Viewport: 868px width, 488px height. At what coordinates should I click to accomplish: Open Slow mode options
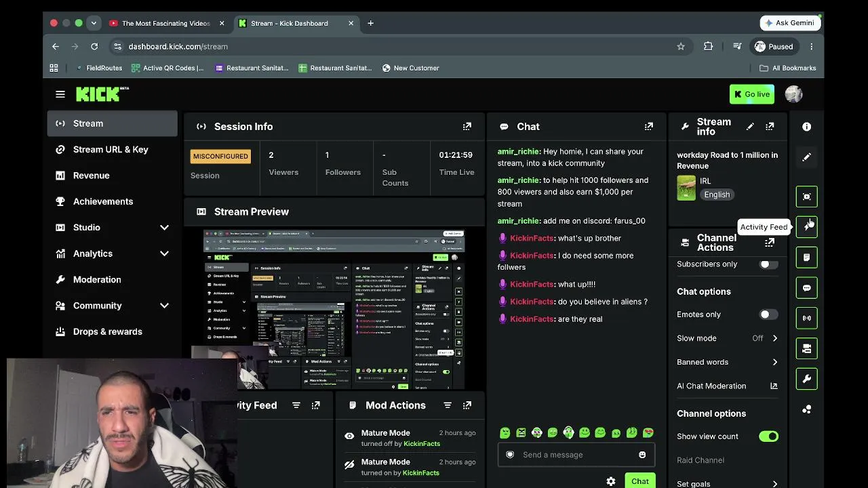click(727, 338)
